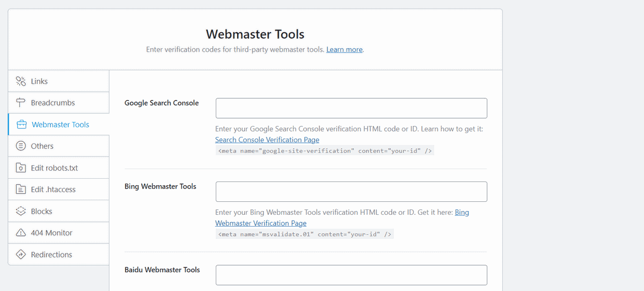Go to the Others tab
Image resolution: width=644 pixels, height=291 pixels.
(58, 146)
